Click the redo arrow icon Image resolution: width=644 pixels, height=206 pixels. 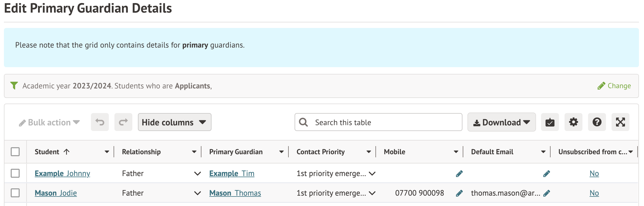click(123, 122)
